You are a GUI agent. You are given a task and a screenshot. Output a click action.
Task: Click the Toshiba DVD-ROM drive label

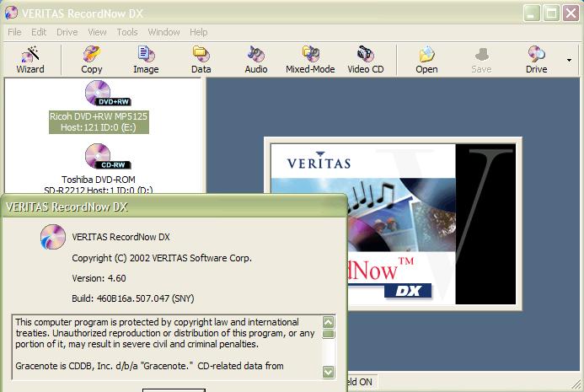click(x=99, y=185)
